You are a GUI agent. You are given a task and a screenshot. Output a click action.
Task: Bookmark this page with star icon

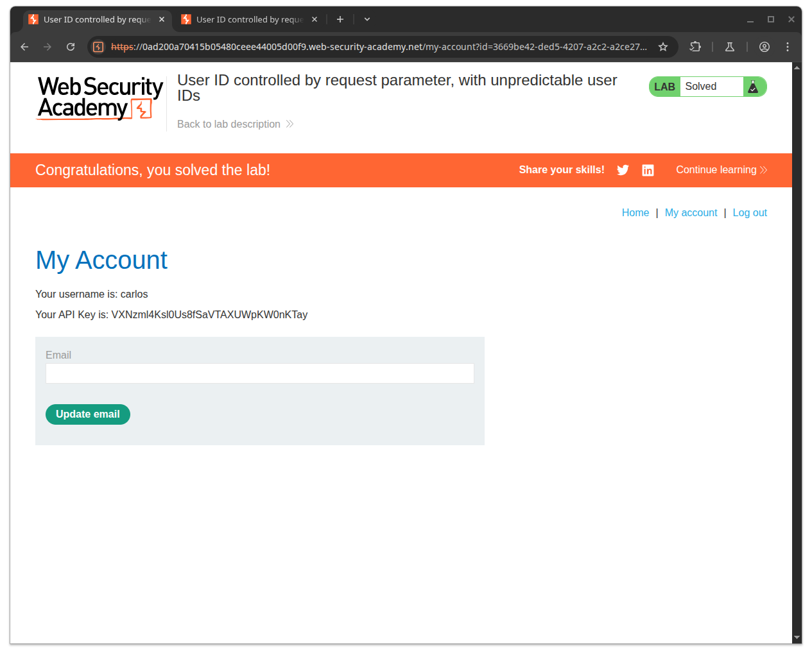tap(663, 47)
